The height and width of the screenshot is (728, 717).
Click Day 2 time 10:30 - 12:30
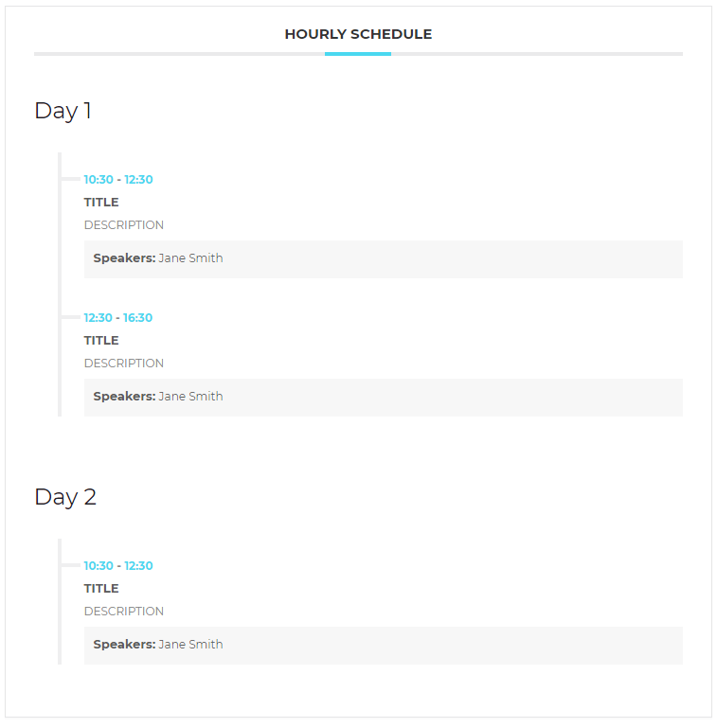pos(118,566)
